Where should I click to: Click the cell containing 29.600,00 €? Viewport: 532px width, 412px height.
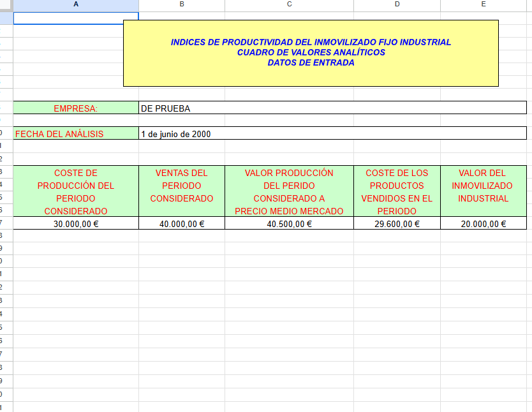tap(397, 224)
